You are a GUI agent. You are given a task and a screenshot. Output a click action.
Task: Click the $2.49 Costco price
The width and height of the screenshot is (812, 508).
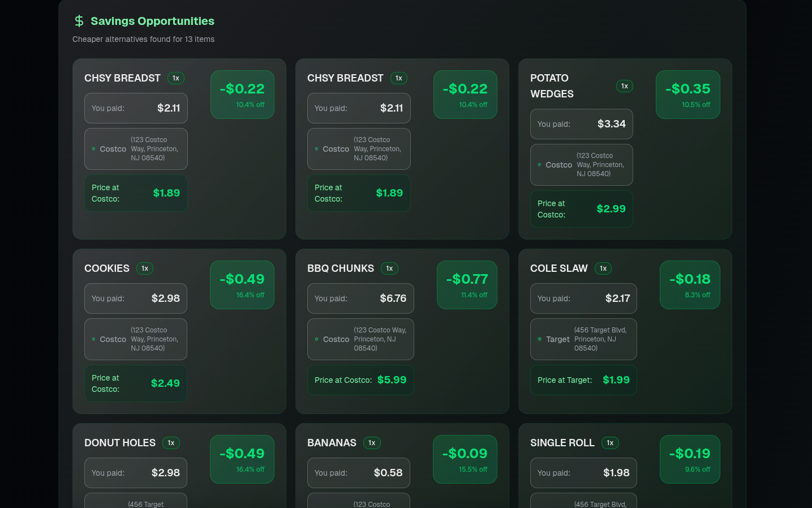pos(165,383)
